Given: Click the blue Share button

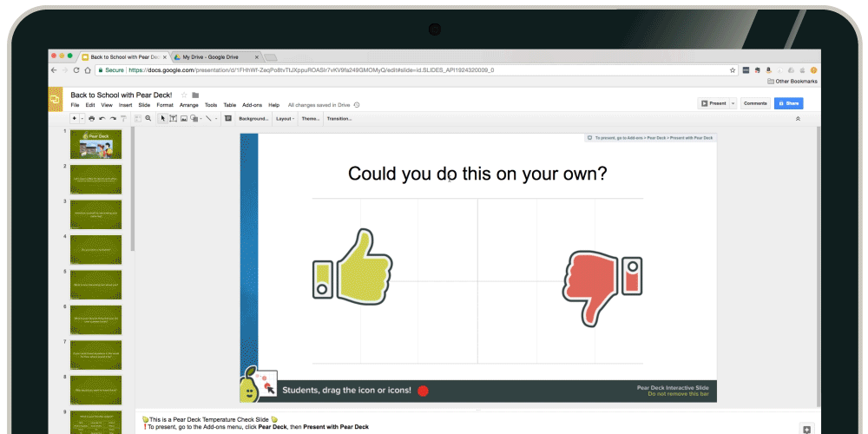Looking at the screenshot, I should click(789, 103).
